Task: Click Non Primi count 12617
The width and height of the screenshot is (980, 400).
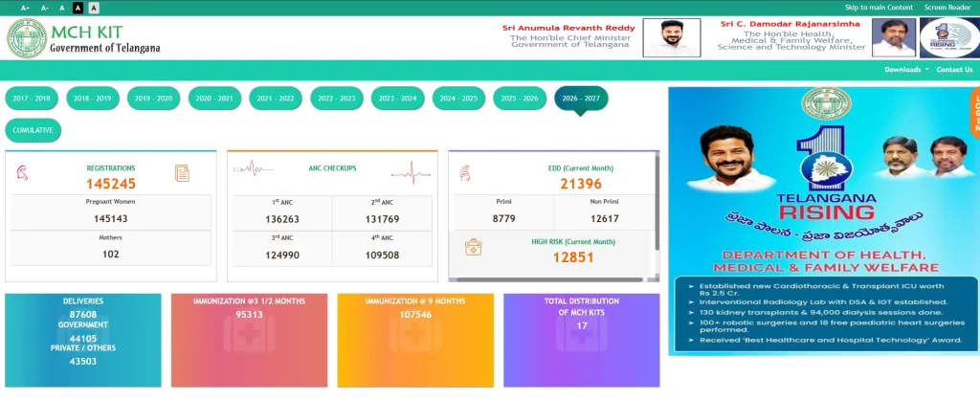Action: 605,219
